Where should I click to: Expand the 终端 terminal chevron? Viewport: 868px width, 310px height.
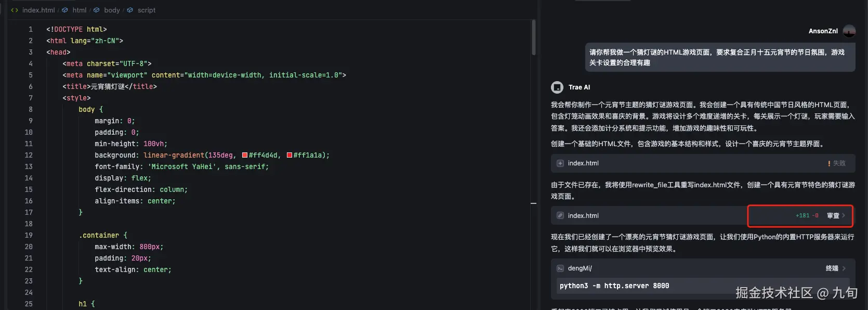click(844, 268)
